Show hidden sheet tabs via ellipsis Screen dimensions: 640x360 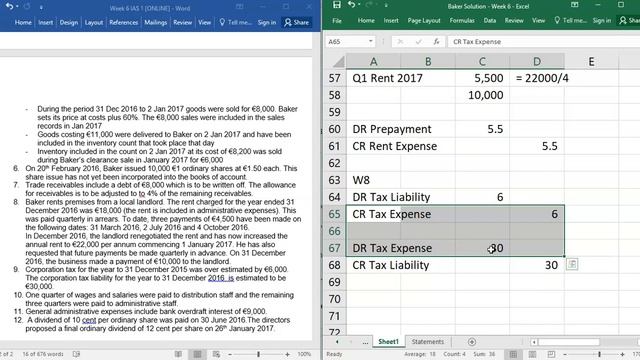[x=365, y=342]
